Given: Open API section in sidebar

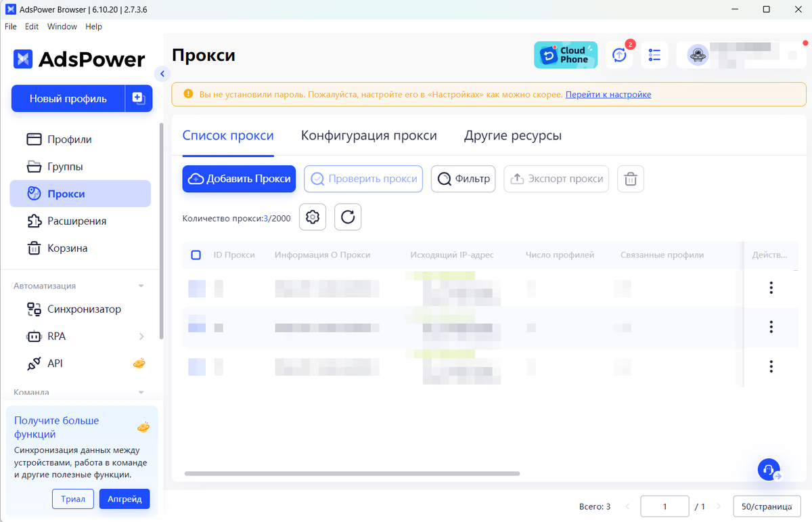Looking at the screenshot, I should (80, 364).
